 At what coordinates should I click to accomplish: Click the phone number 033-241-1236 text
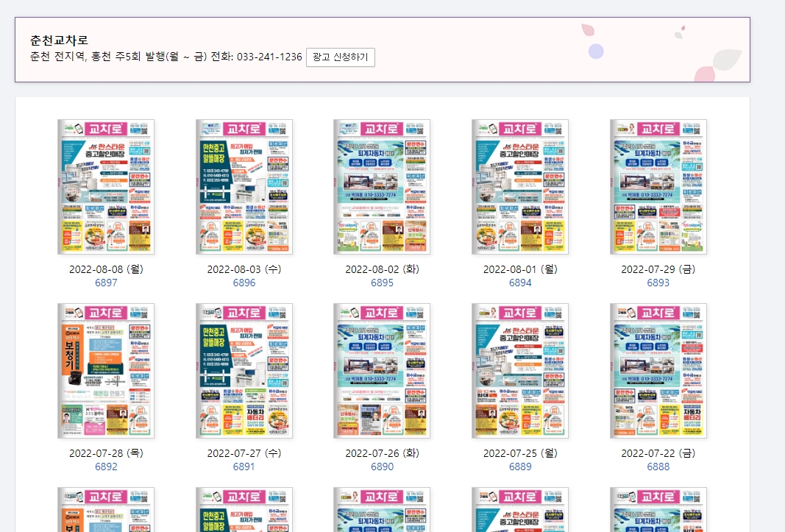(269, 57)
